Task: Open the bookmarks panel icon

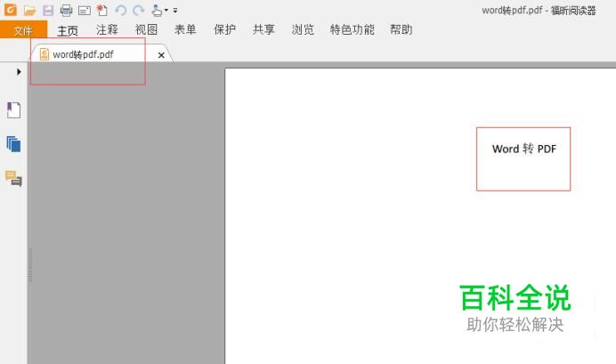Action: [13, 110]
